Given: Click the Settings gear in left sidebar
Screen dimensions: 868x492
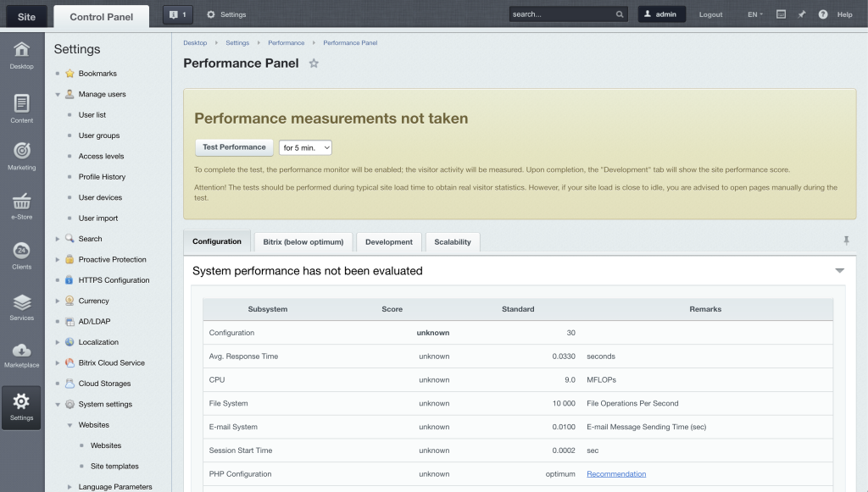Looking at the screenshot, I should [21, 407].
